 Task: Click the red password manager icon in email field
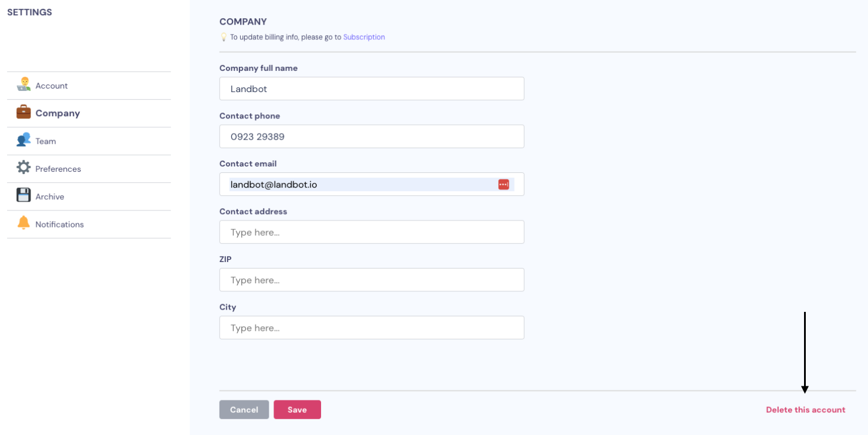point(504,184)
